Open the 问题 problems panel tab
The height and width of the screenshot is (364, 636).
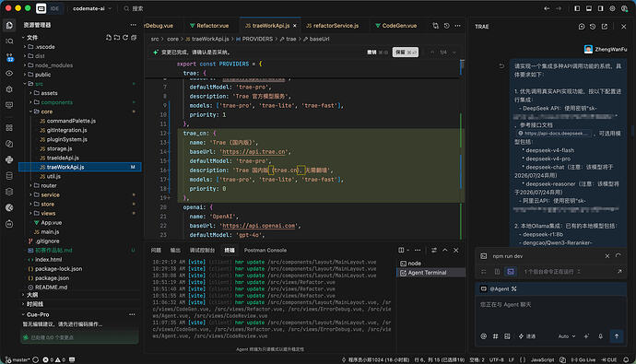pyautogui.click(x=156, y=250)
